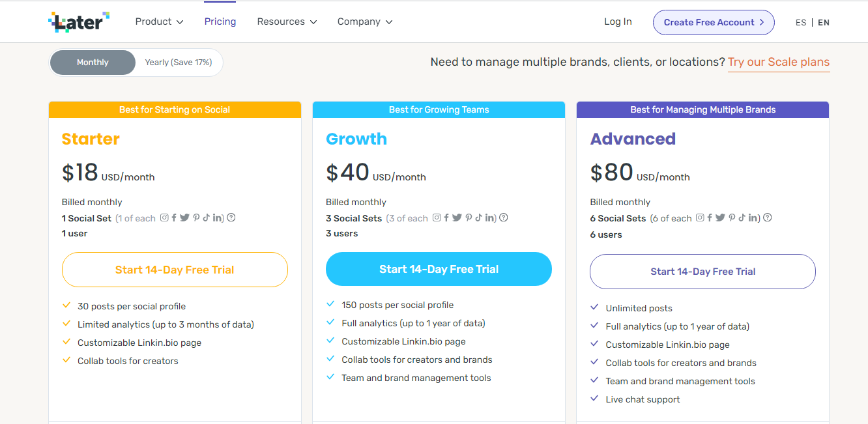868x424 pixels.
Task: Click the Log In link
Action: 618,21
